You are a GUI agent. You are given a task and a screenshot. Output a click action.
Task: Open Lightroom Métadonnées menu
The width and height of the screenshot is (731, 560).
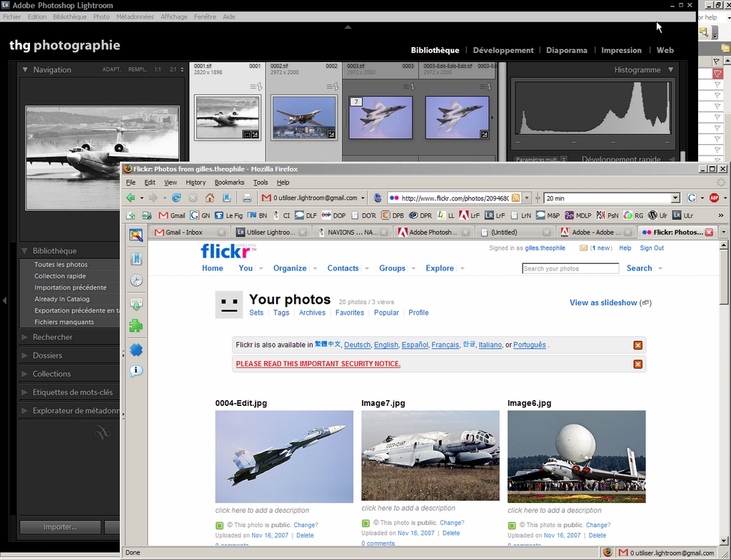(135, 17)
